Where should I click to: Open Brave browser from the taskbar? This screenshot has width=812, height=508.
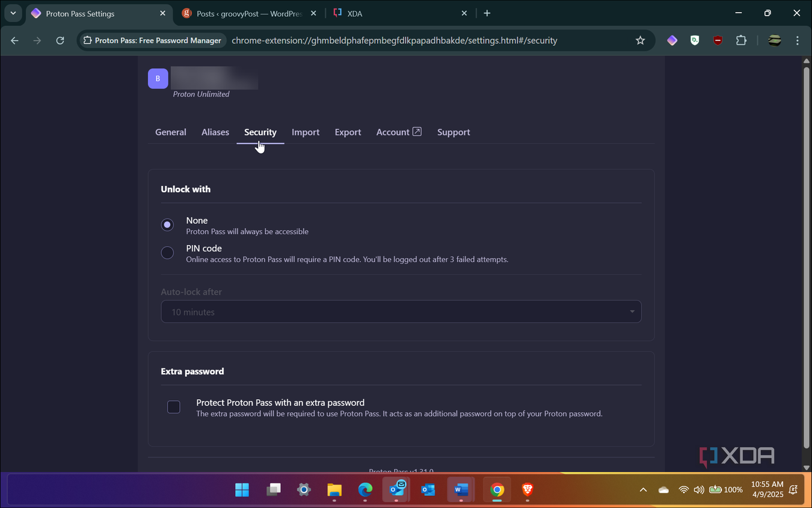pyautogui.click(x=527, y=490)
